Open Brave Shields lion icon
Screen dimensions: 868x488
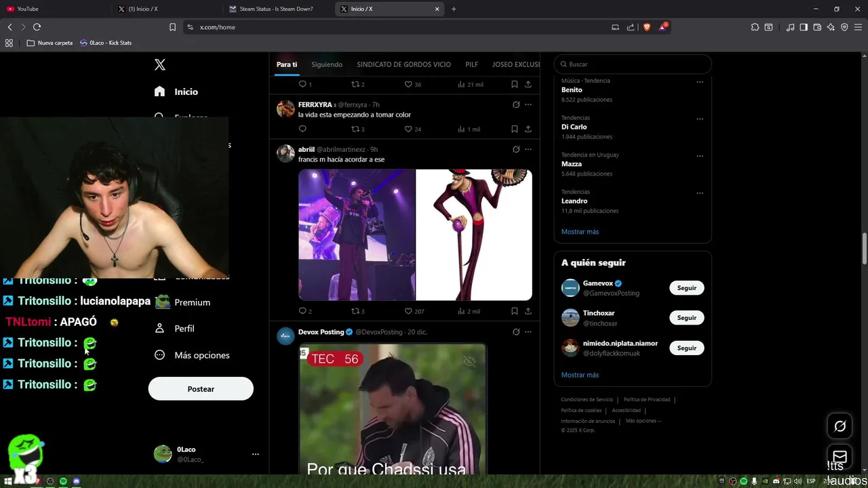(646, 27)
